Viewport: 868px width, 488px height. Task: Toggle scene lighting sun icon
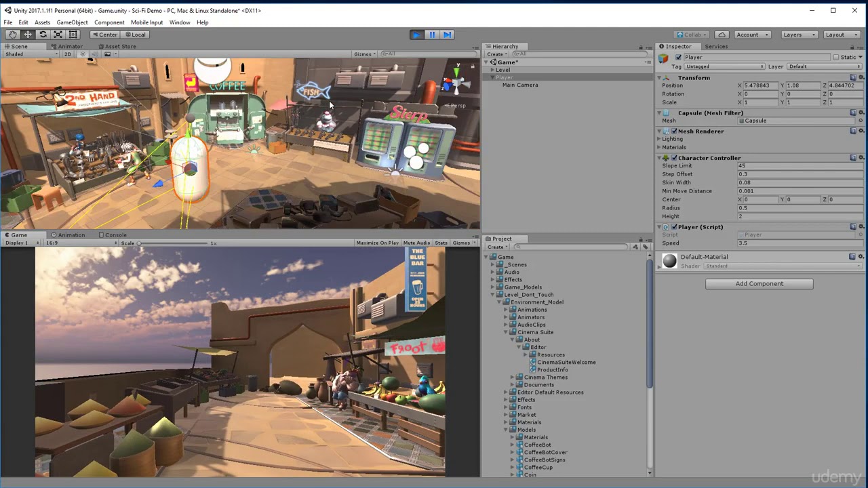pos(83,54)
